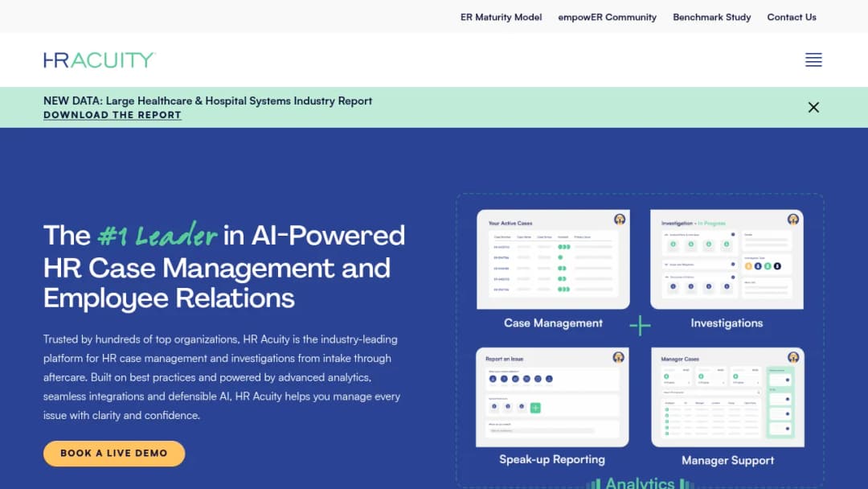
Task: Dismiss the healthcare report announcement banner
Action: coord(813,108)
